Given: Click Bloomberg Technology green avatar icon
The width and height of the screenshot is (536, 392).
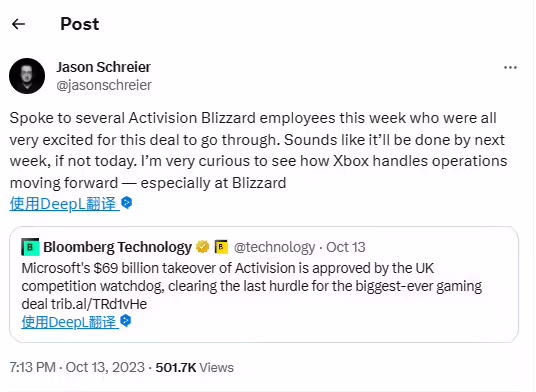Looking at the screenshot, I should click(30, 247).
